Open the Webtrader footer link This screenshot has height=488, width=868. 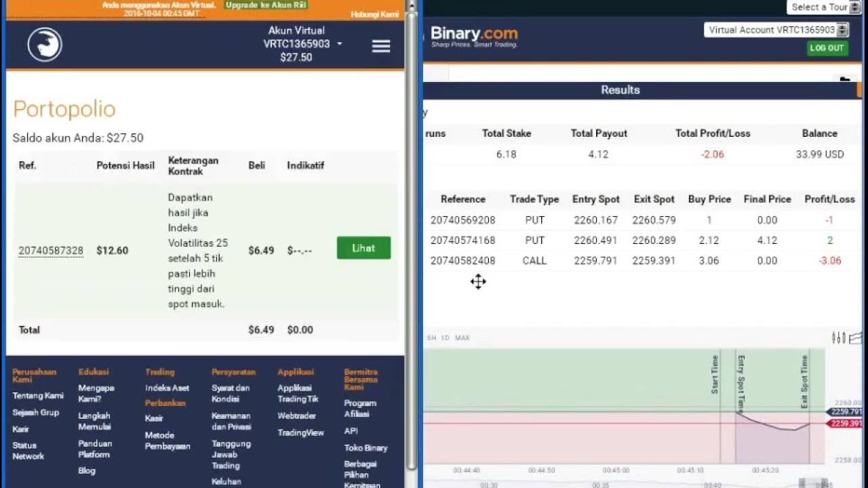click(x=296, y=415)
